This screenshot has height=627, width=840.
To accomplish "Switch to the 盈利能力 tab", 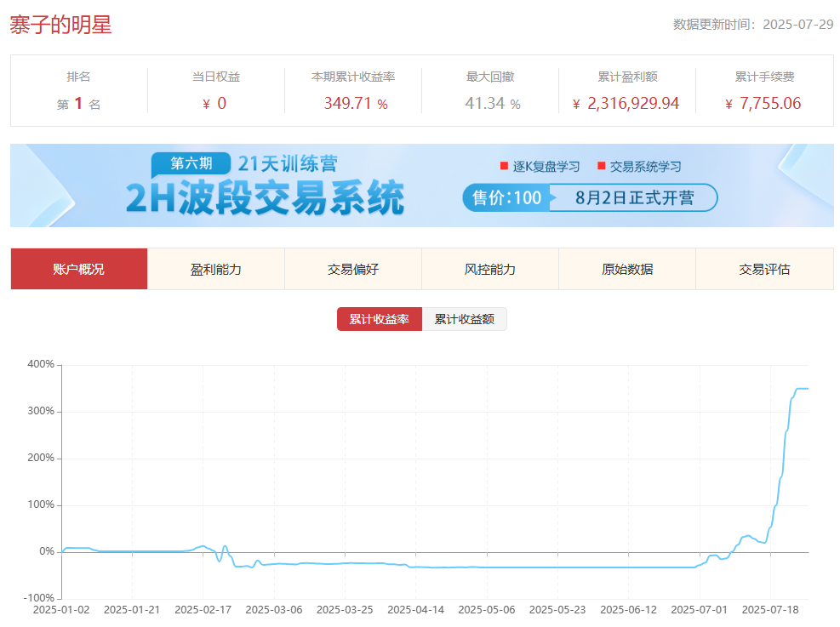I will tap(216, 268).
